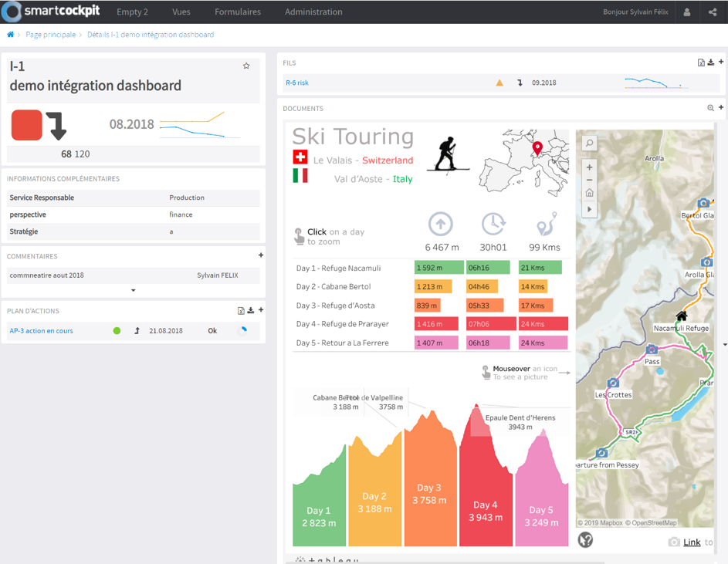
Task: Open AP-3 action en cours link
Action: 41,331
